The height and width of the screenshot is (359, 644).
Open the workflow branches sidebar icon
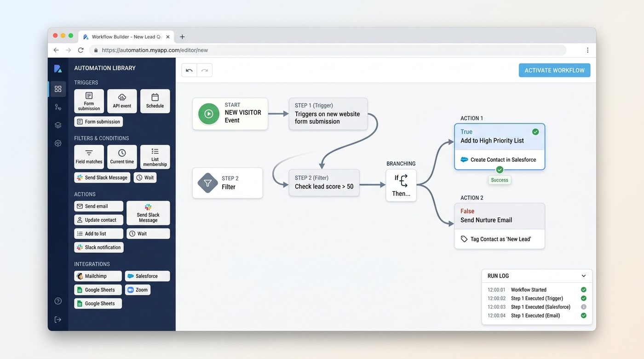click(x=58, y=107)
